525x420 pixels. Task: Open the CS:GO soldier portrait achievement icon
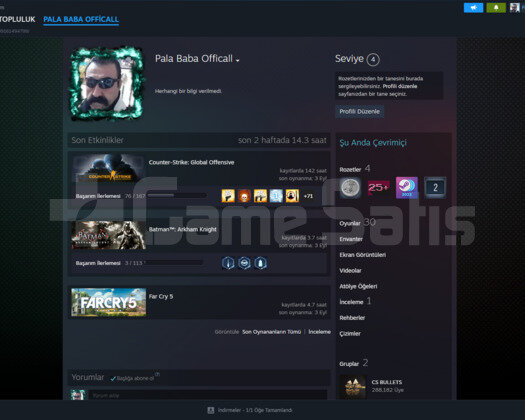pos(292,196)
